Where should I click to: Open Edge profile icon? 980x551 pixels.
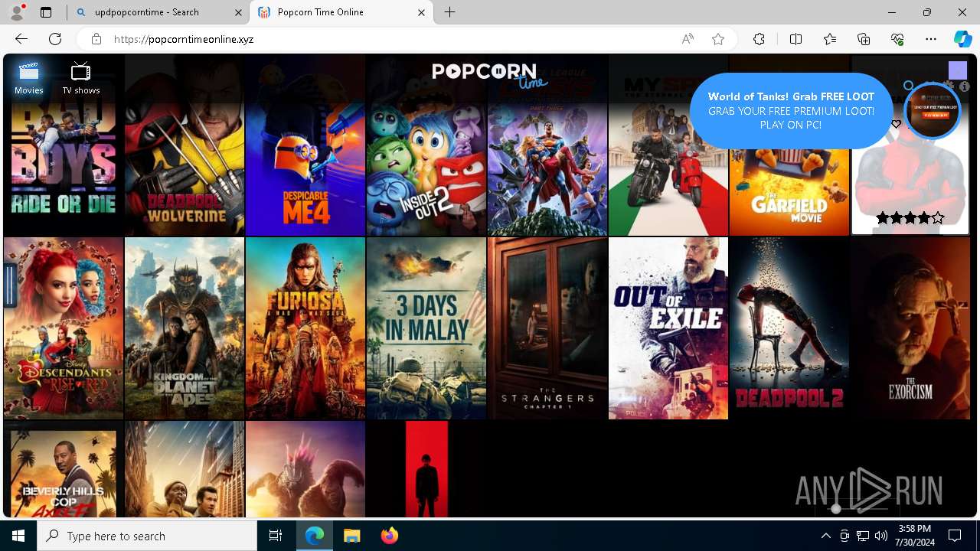[x=17, y=12]
